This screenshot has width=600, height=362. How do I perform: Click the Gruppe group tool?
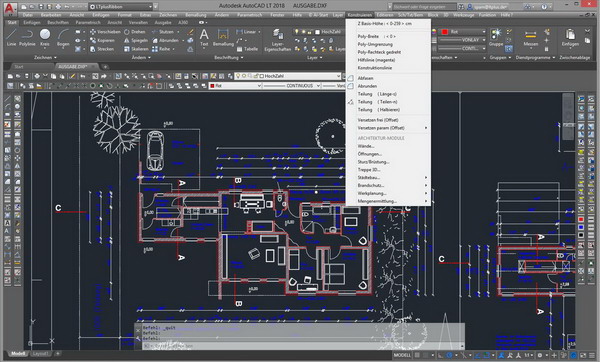pyautogui.click(x=496, y=38)
